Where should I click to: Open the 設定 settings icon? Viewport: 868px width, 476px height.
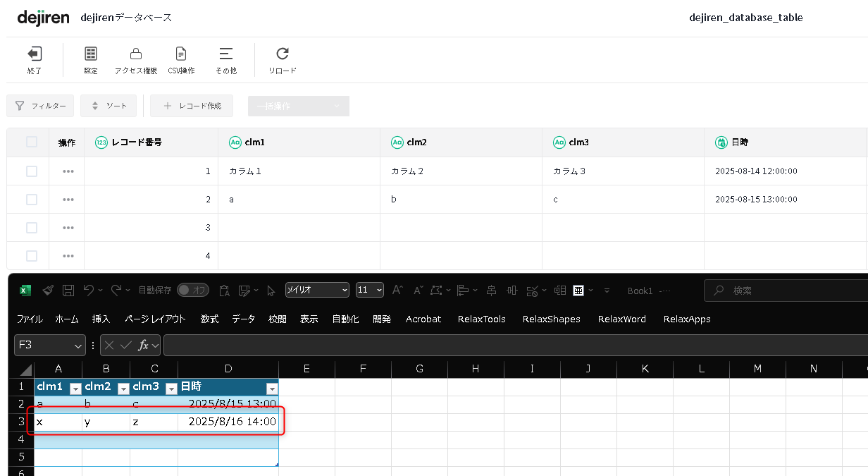[91, 54]
